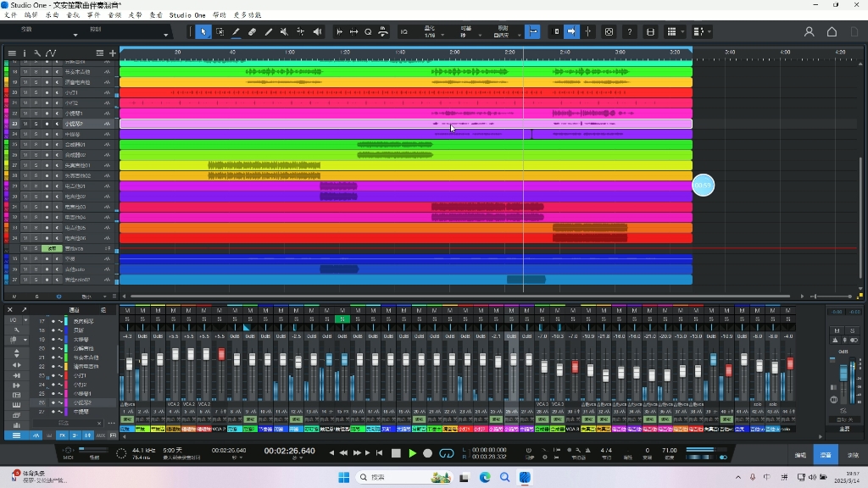Click the 混音 mix button
The width and height of the screenshot is (868, 488).
click(x=826, y=455)
